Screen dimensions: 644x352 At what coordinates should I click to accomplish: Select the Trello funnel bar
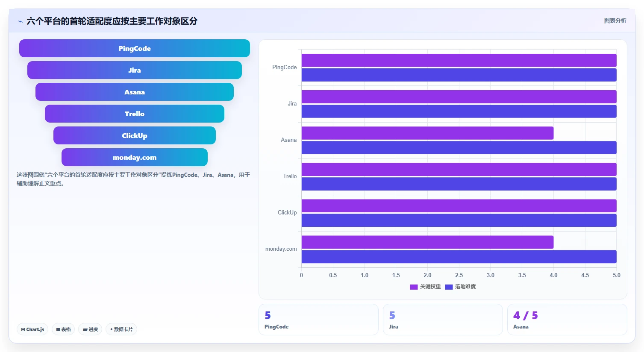point(135,114)
